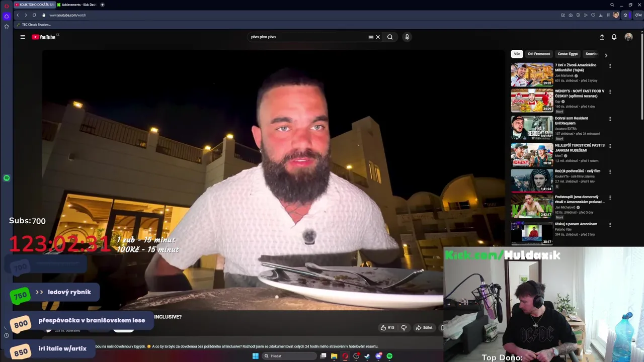Dislike the video with thumbs down
The height and width of the screenshot is (362, 644).
click(x=404, y=327)
